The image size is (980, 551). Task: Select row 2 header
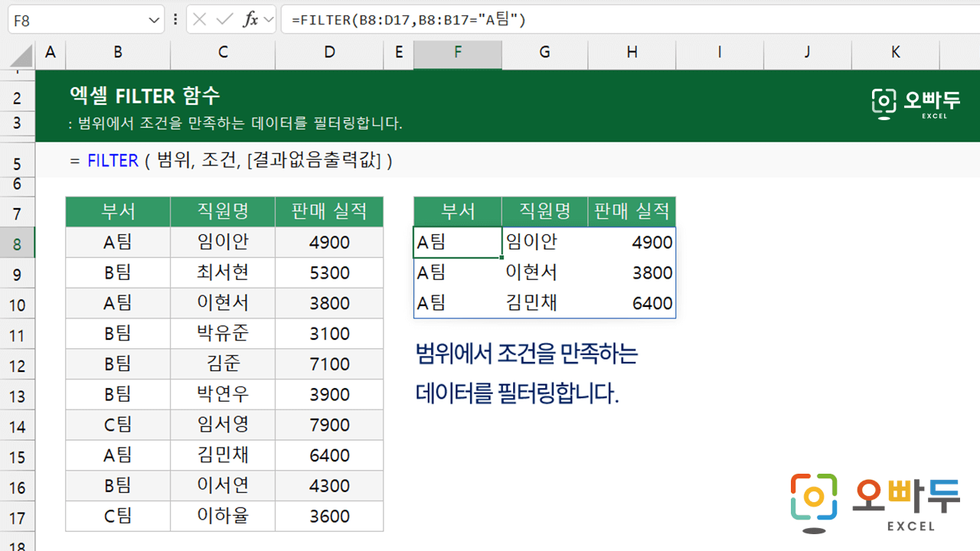pos(18,98)
